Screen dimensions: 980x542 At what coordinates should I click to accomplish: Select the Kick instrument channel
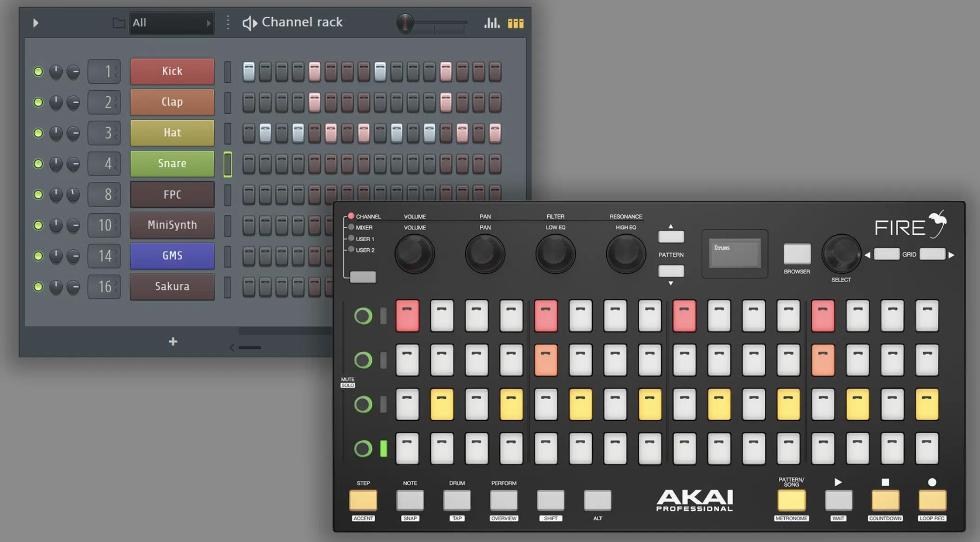pos(172,70)
